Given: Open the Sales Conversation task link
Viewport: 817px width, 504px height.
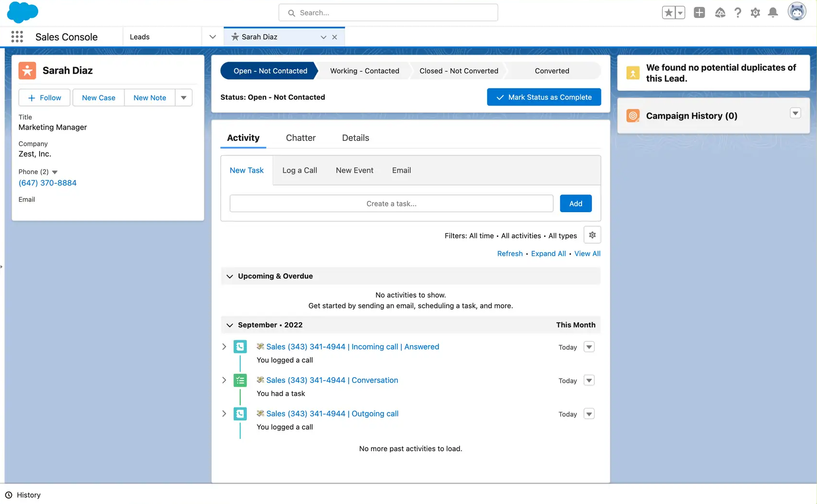Looking at the screenshot, I should (x=332, y=380).
